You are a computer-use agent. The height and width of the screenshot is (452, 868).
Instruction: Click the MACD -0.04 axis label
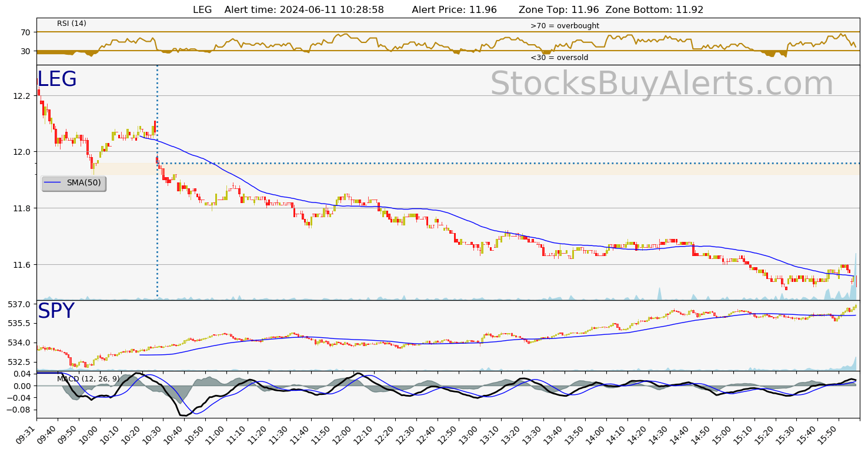[x=18, y=398]
